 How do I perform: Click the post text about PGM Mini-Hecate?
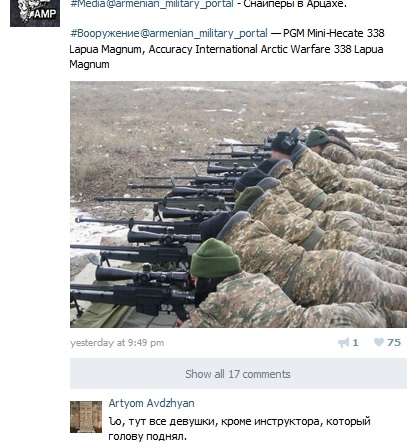click(x=227, y=49)
